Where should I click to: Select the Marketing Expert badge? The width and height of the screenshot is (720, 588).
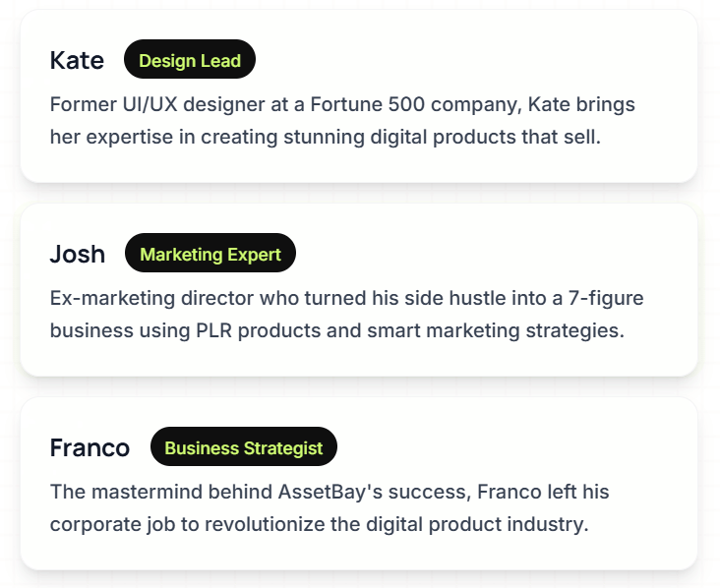click(210, 254)
